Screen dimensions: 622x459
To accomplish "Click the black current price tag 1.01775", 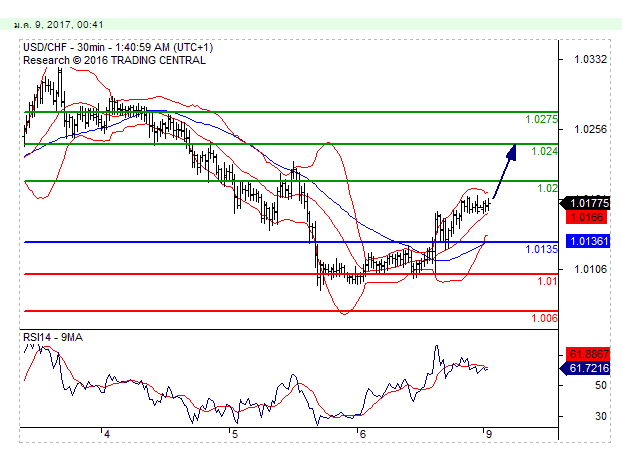I will [585, 203].
